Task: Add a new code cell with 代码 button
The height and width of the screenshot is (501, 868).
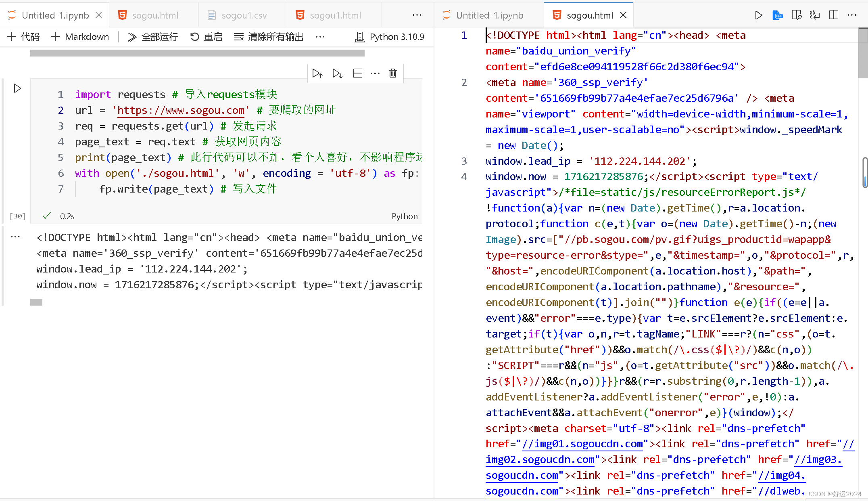Action: 24,37
